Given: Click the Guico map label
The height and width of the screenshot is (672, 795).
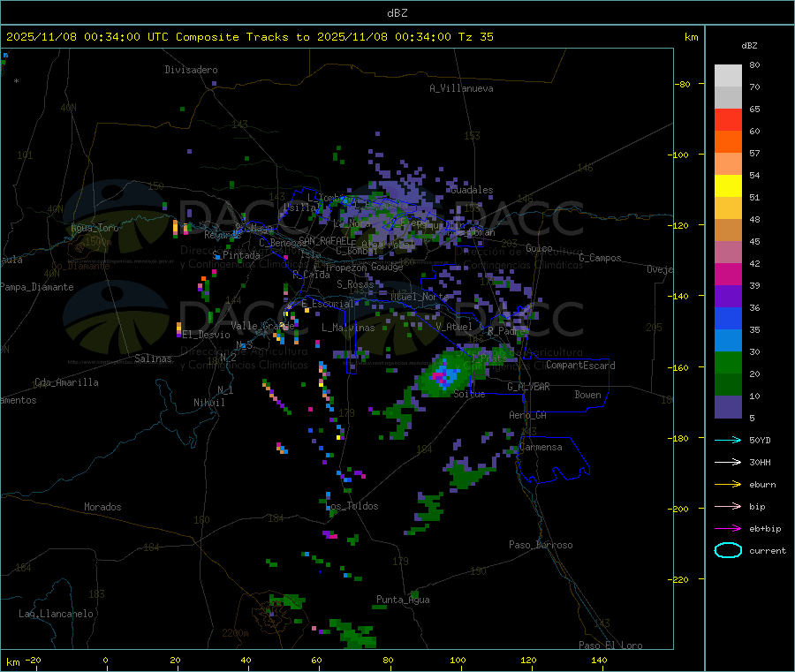Looking at the screenshot, I should click(x=539, y=248).
